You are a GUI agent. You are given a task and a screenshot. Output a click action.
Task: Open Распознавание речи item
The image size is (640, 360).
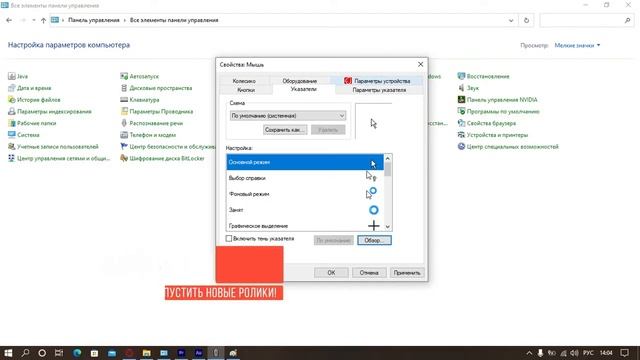[152, 123]
